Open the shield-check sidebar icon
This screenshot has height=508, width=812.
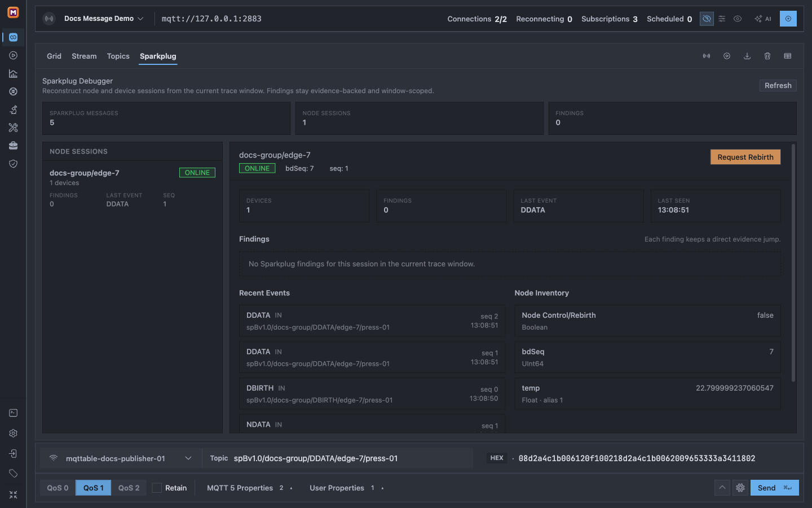click(13, 164)
